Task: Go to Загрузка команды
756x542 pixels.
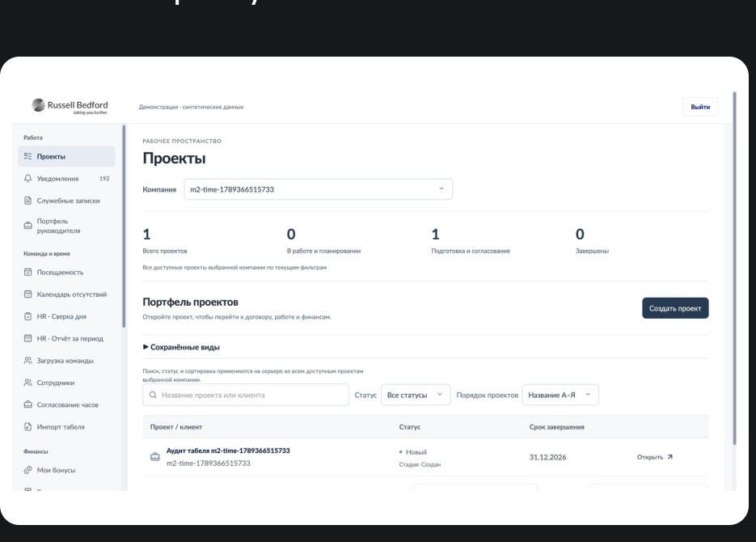Action: (66, 360)
